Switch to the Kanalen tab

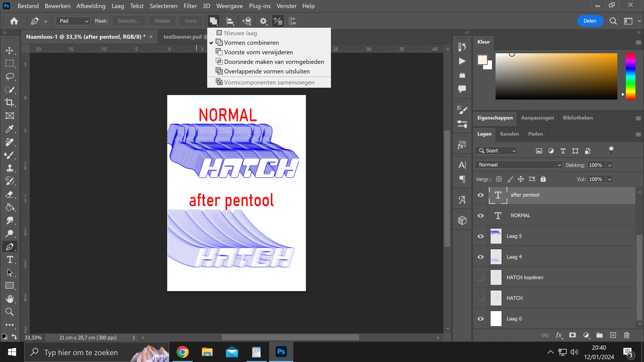click(x=509, y=134)
